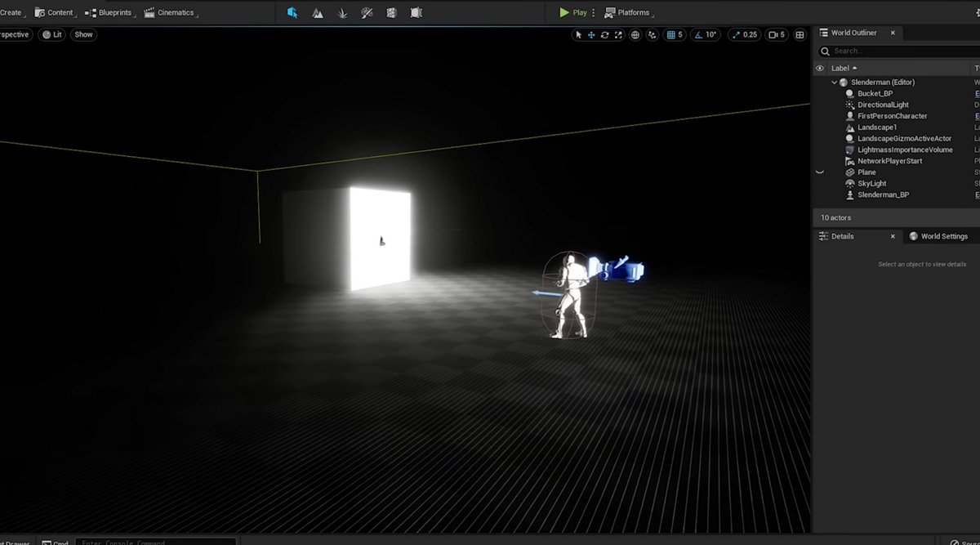Close the World Outliner tab
Viewport: 980px width, 545px height.
tap(893, 33)
